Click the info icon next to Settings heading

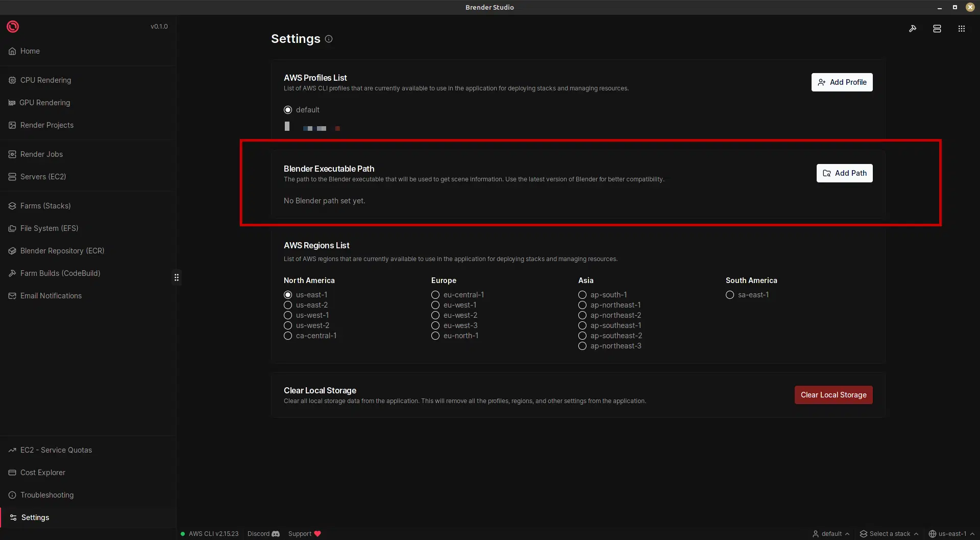pyautogui.click(x=329, y=39)
